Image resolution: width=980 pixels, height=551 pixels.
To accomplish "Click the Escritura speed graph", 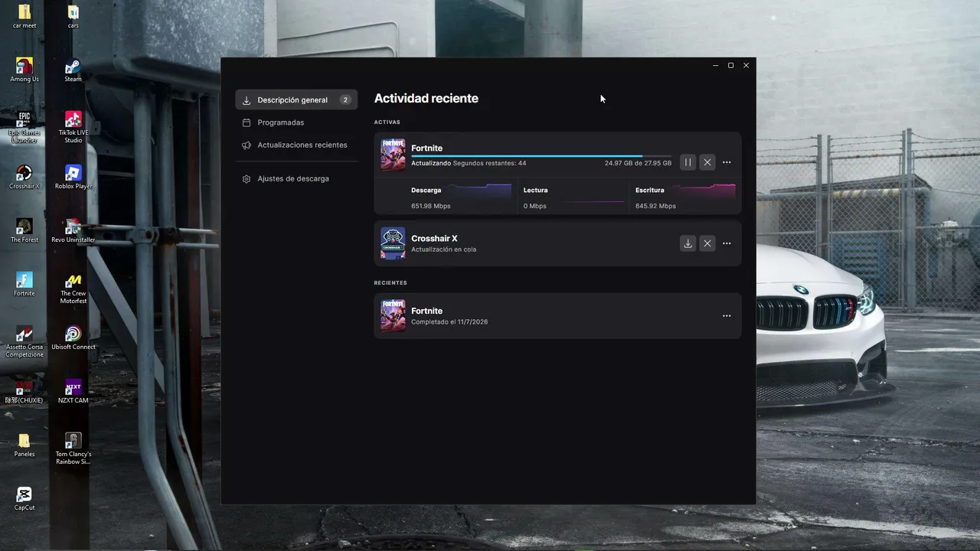I will point(704,191).
